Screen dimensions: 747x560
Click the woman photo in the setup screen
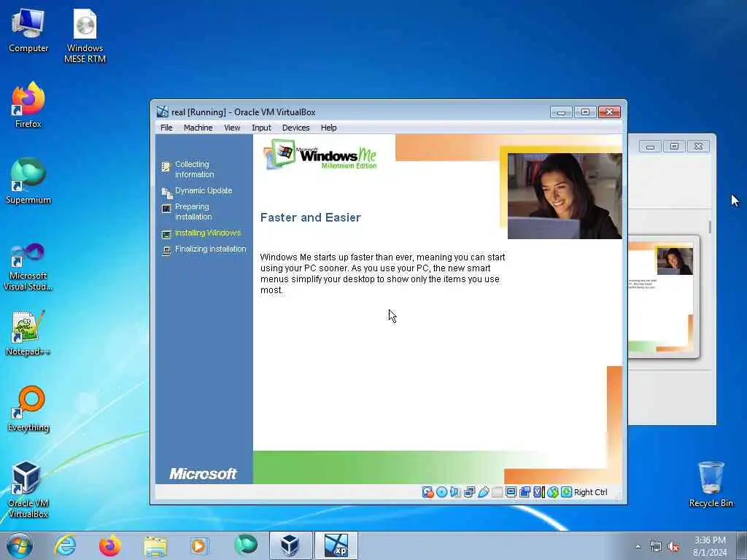point(565,195)
